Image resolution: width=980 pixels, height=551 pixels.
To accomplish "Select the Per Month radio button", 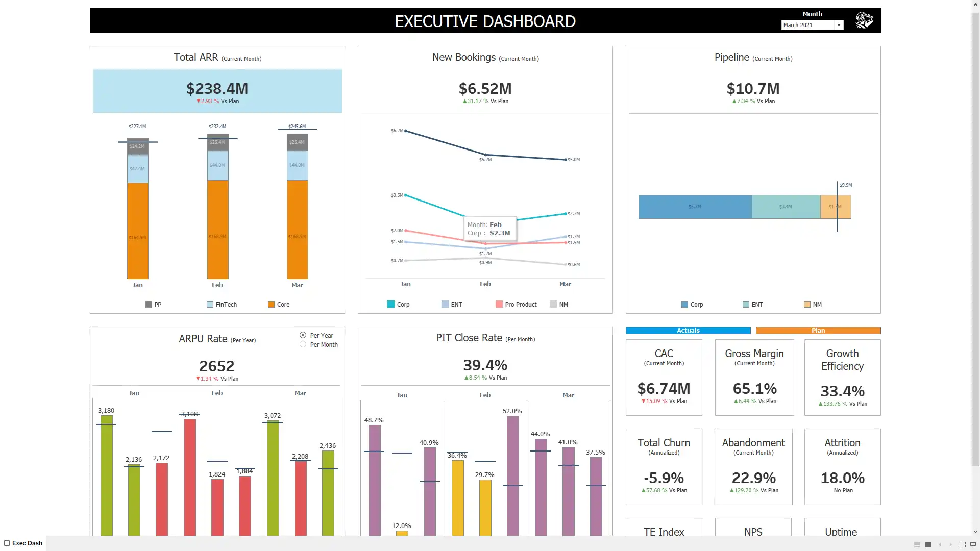I will point(303,344).
